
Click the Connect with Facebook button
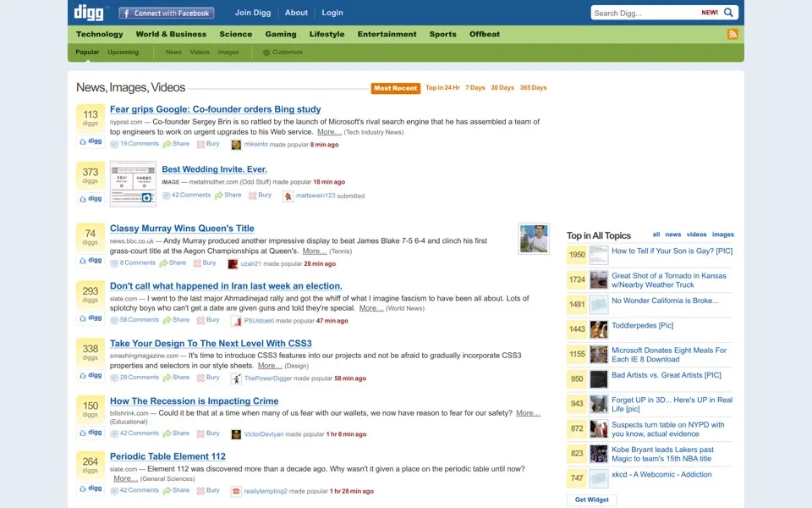tap(167, 13)
